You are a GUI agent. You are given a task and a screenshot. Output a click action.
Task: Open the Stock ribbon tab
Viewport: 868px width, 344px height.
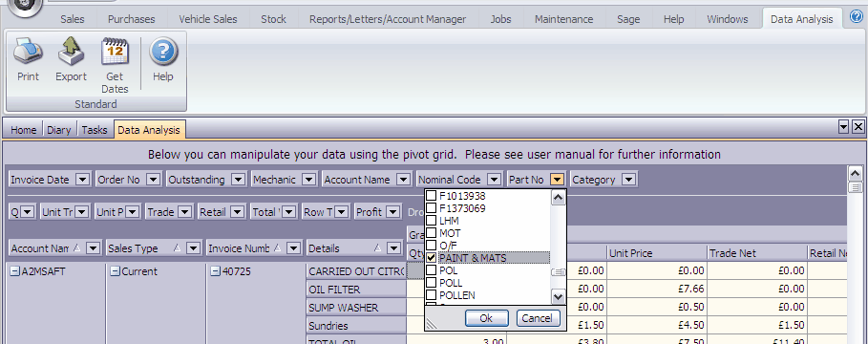point(273,19)
